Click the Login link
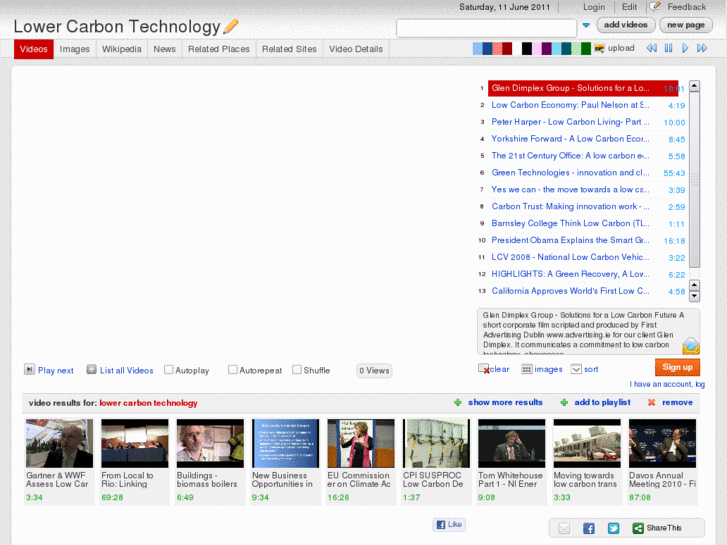This screenshot has height=545, width=727. [x=594, y=7]
